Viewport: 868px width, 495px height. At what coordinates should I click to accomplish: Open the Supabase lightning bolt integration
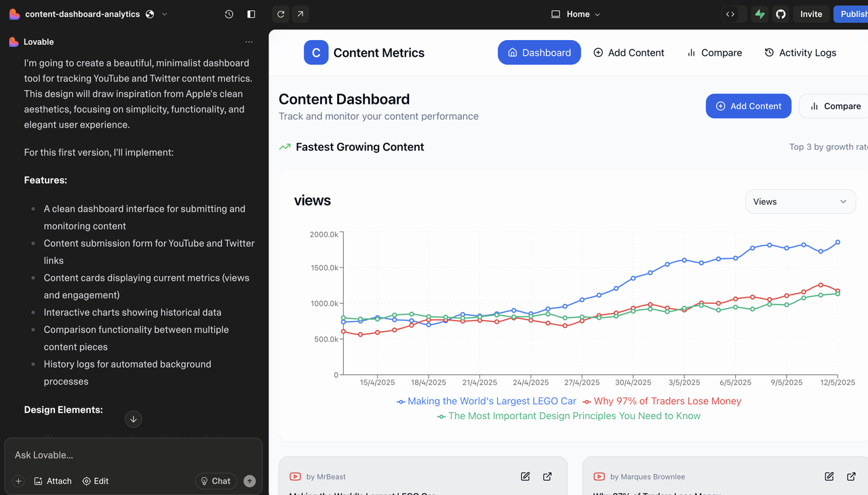point(759,14)
